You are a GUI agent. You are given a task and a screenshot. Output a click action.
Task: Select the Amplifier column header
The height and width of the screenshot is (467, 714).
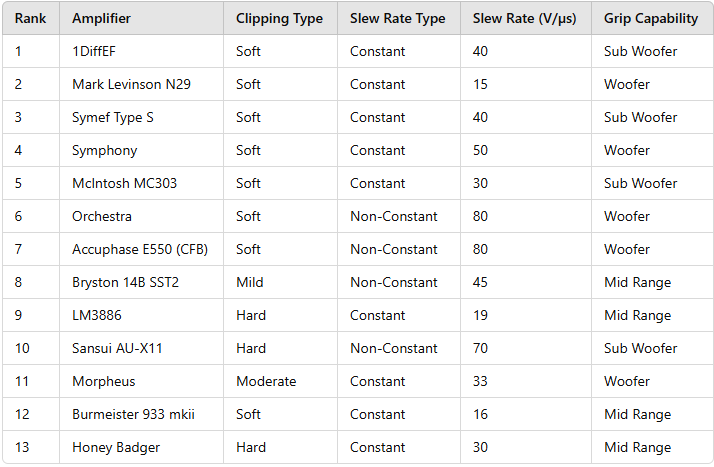(x=141, y=18)
